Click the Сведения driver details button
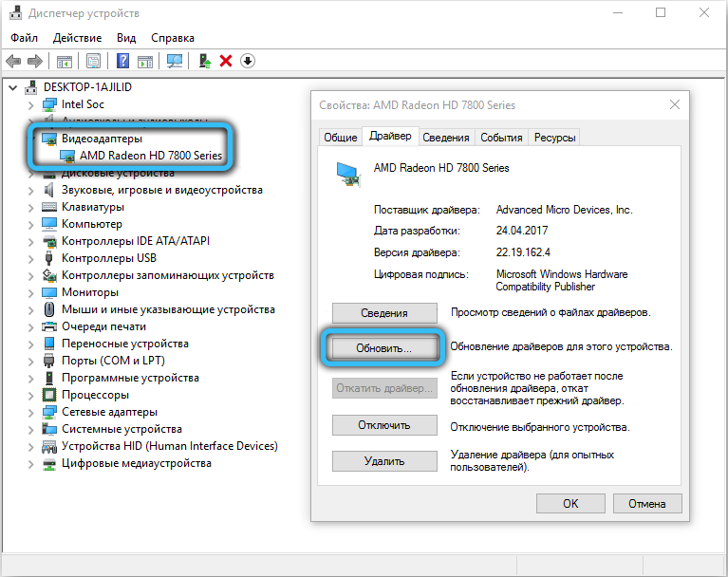The height and width of the screenshot is (577, 728). point(384,313)
